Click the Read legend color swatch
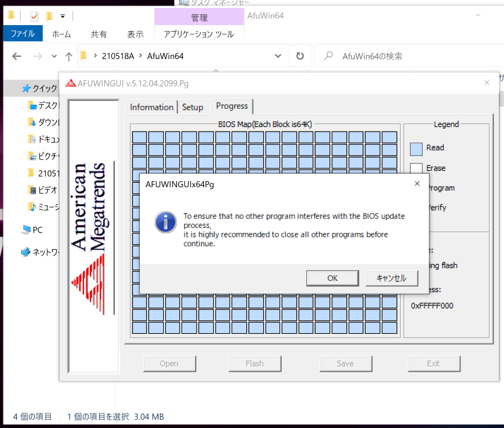Viewport: 504px width, 428px height. point(416,149)
